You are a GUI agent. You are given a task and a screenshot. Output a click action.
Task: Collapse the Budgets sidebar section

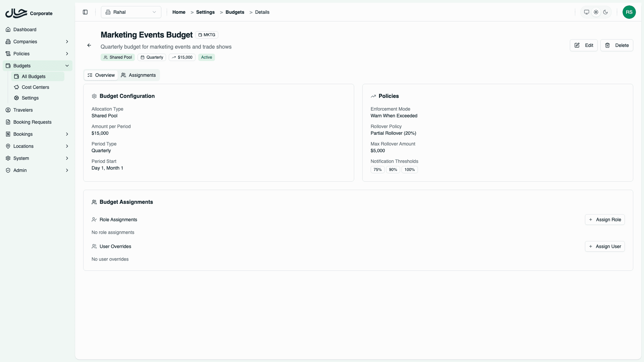coord(37,66)
